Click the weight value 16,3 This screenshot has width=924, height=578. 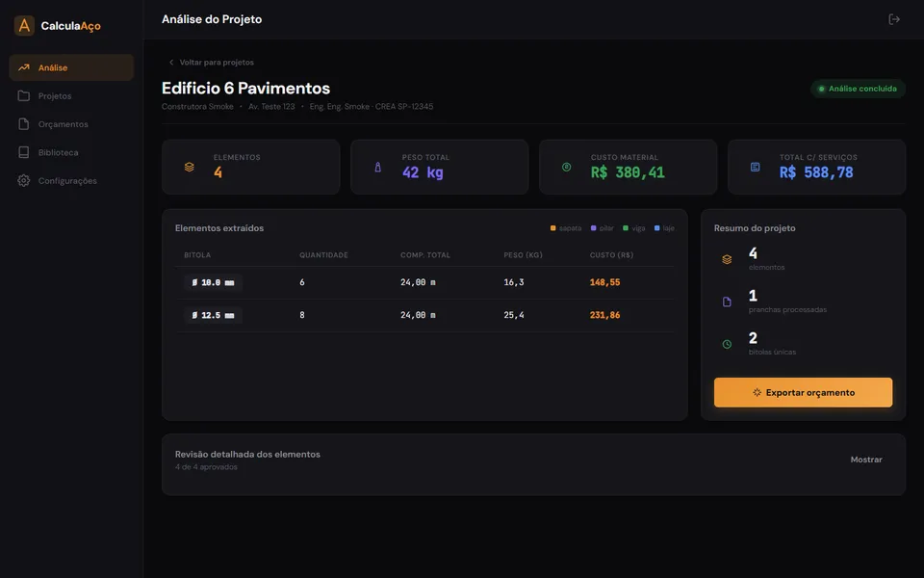[514, 282]
